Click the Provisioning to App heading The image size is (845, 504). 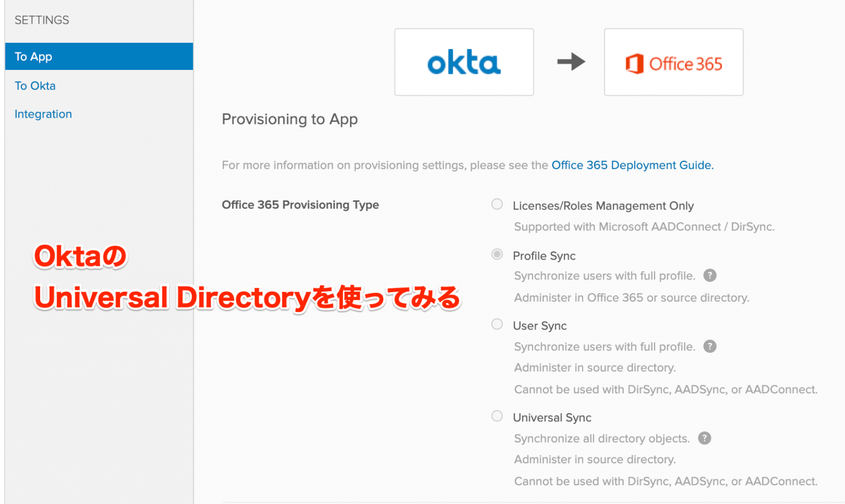pyautogui.click(x=289, y=119)
